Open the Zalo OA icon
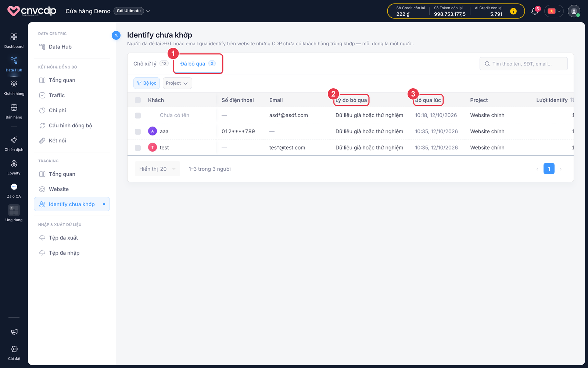588x368 pixels. tap(14, 187)
